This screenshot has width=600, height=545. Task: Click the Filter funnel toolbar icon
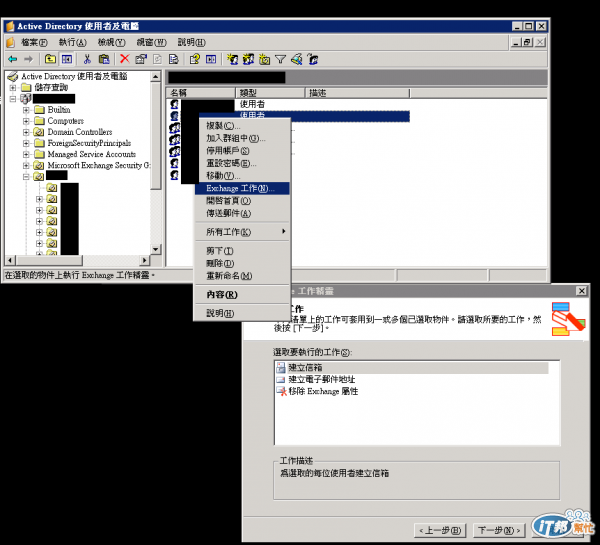[280, 60]
